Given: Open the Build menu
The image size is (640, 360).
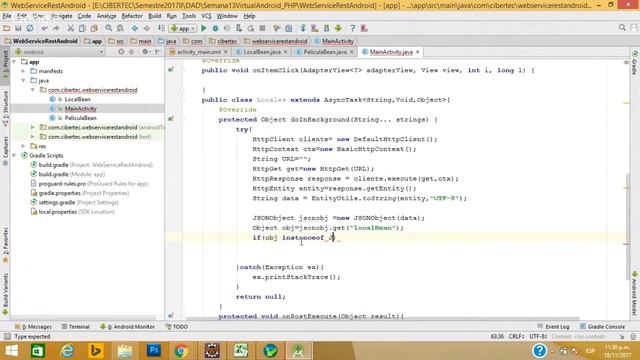Looking at the screenshot, I should click(x=155, y=16).
